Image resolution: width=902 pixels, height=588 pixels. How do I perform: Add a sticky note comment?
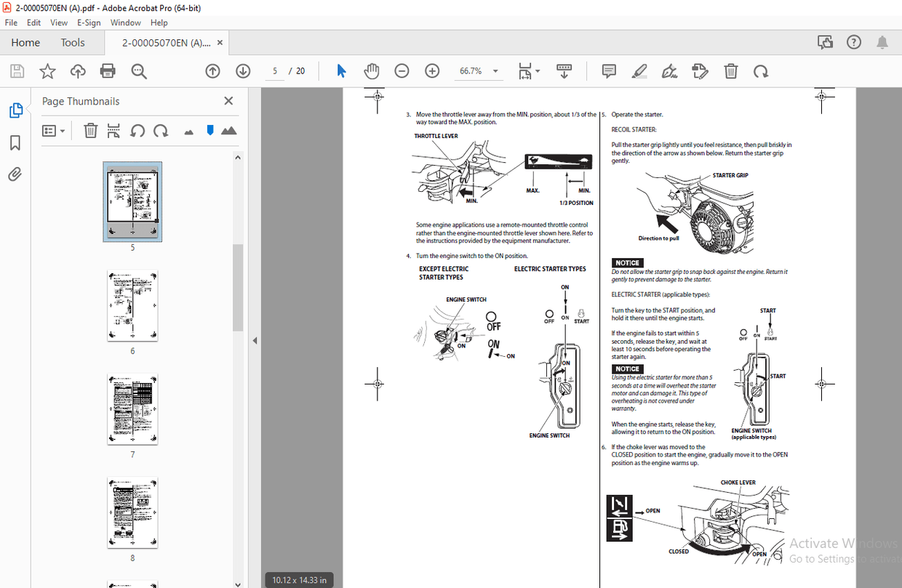608,71
